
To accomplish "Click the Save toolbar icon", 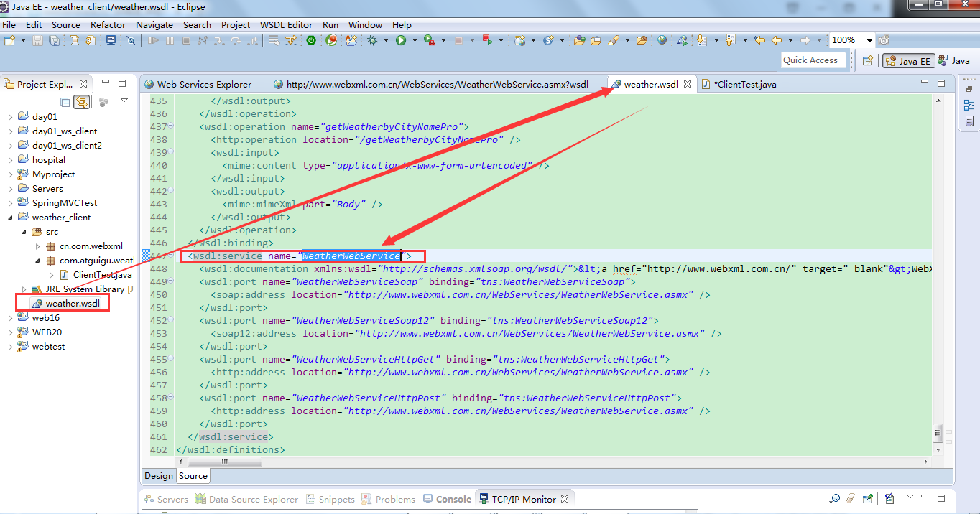I will 37,41.
